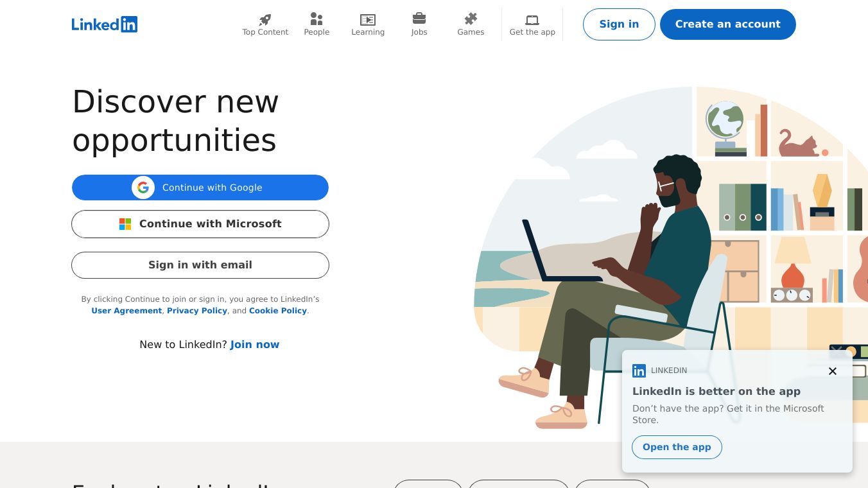
Task: Click the small LinkedIn icon in the app popup
Action: (x=639, y=370)
